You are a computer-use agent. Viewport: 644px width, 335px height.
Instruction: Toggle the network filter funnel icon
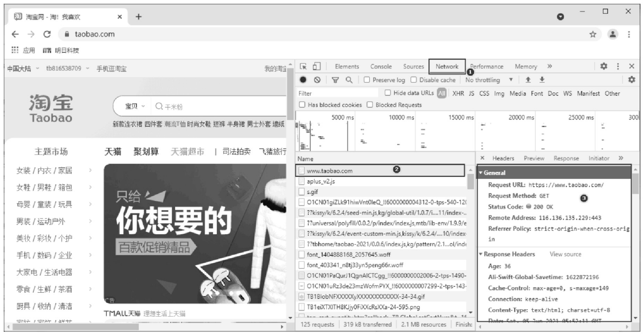335,80
